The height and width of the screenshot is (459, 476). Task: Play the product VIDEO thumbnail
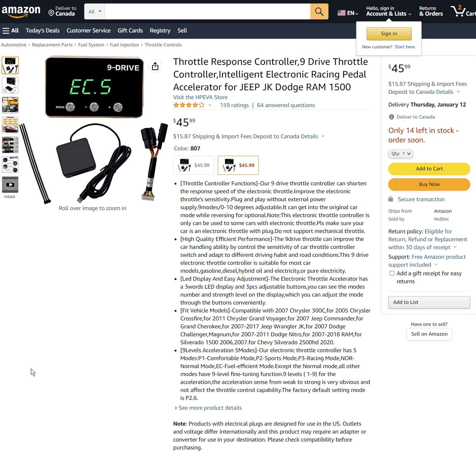point(10,185)
